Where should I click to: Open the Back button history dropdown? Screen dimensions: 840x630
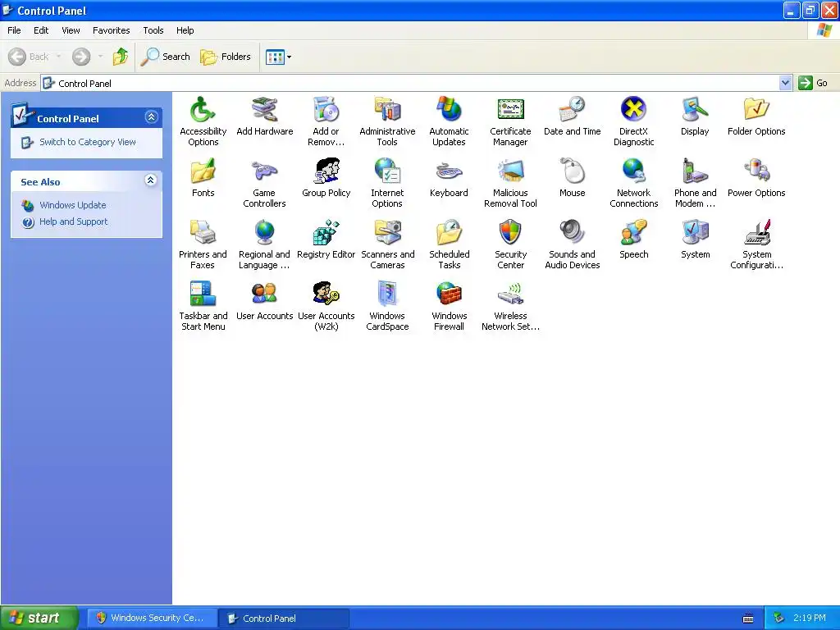coord(59,57)
